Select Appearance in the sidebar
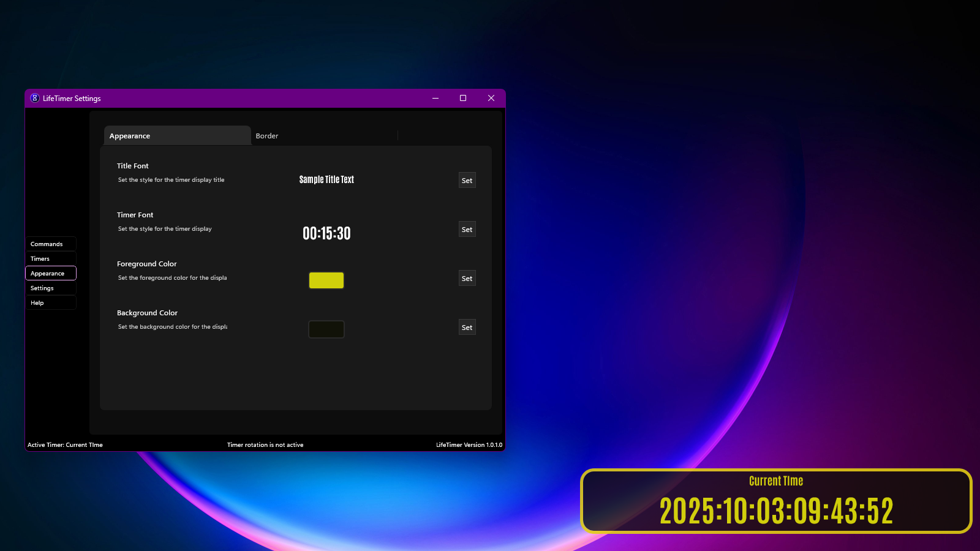980x551 pixels. [51, 273]
